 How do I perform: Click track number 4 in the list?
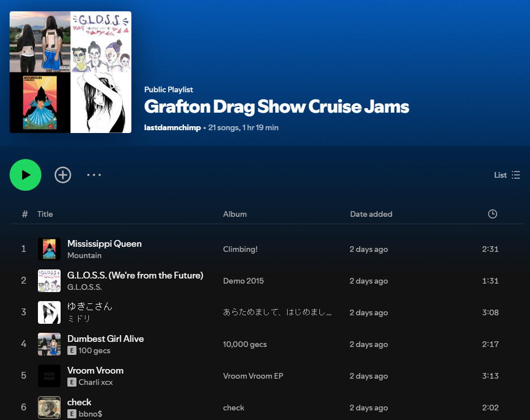point(24,344)
